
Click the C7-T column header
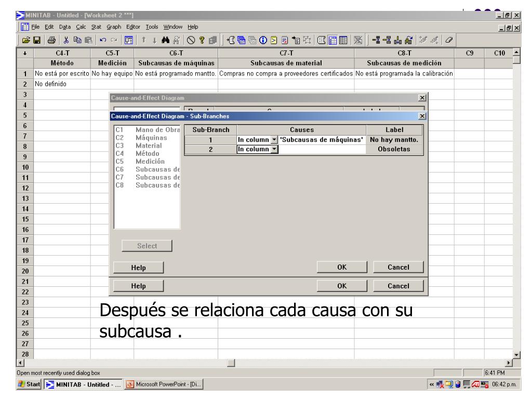coord(286,53)
